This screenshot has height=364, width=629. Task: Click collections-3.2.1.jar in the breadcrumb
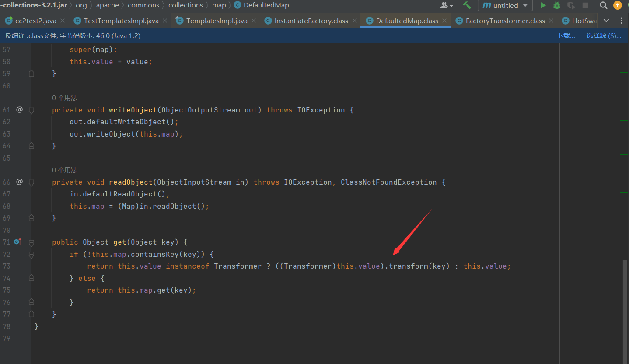tap(33, 5)
